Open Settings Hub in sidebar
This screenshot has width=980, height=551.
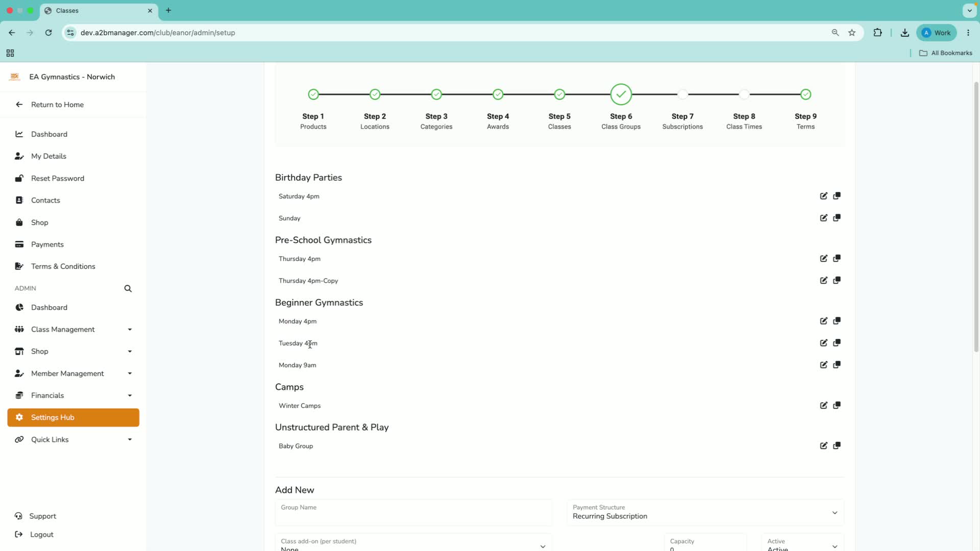73,417
